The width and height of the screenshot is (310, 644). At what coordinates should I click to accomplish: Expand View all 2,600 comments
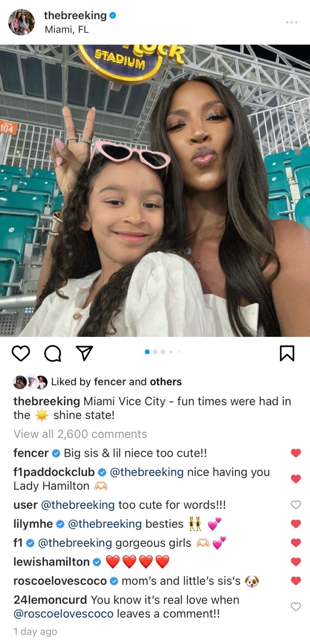click(80, 434)
